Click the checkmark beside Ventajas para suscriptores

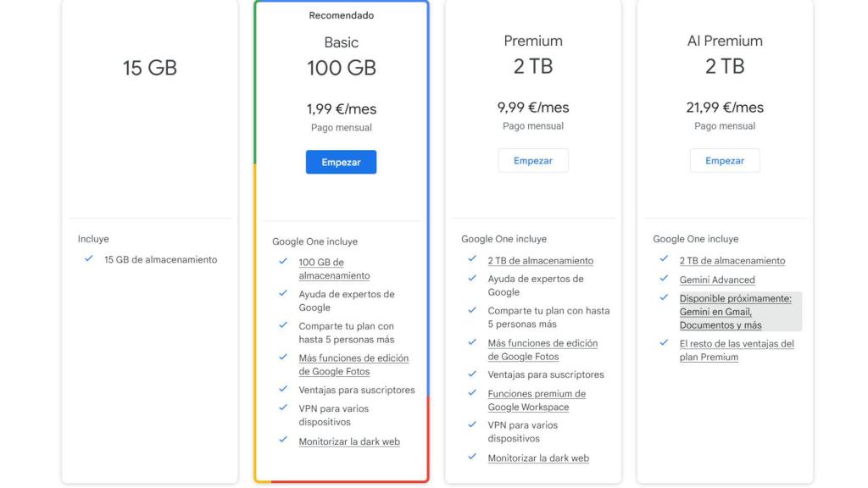pyautogui.click(x=283, y=390)
